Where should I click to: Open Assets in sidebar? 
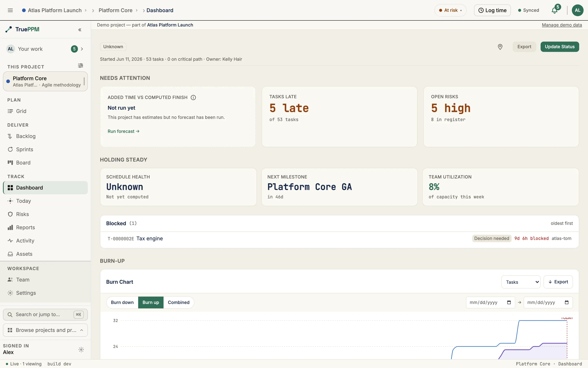(x=45, y=254)
